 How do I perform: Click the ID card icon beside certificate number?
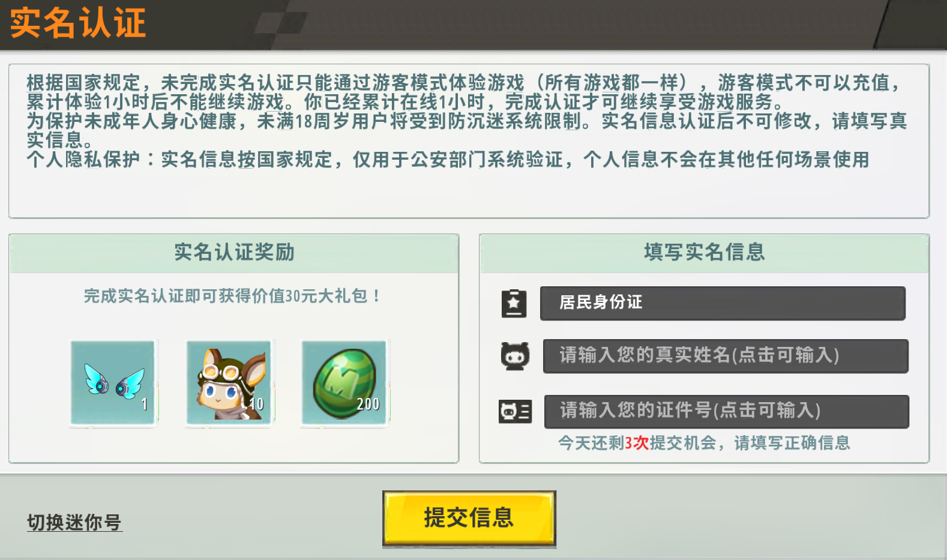click(x=515, y=412)
